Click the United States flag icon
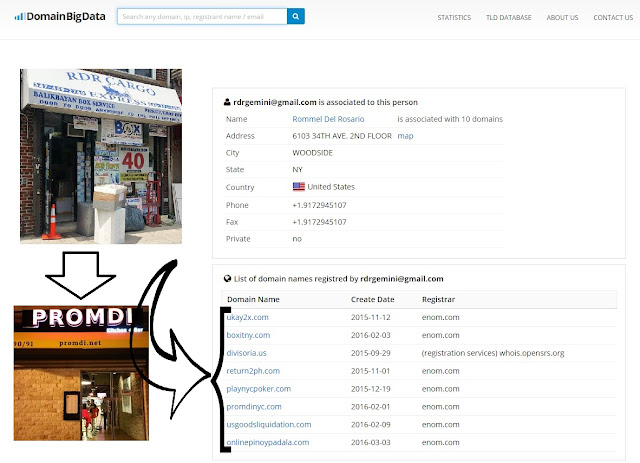The image size is (640, 463). pyautogui.click(x=299, y=187)
